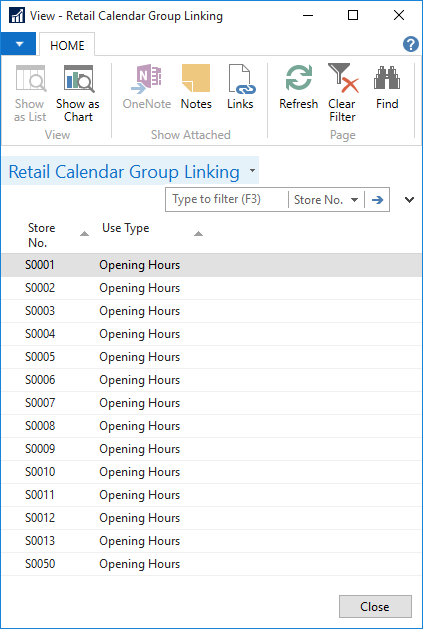423x629 pixels.
Task: Select the S0010 store row
Action: tap(211, 472)
